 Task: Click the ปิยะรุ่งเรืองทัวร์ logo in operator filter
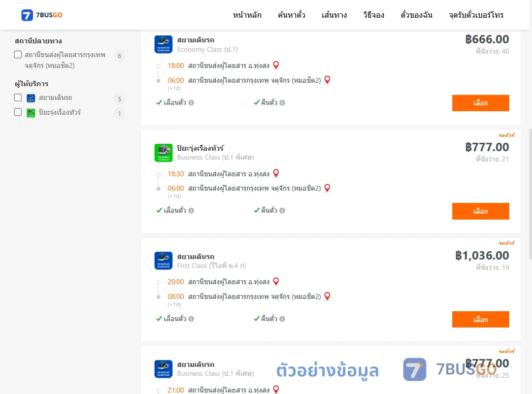(x=31, y=113)
